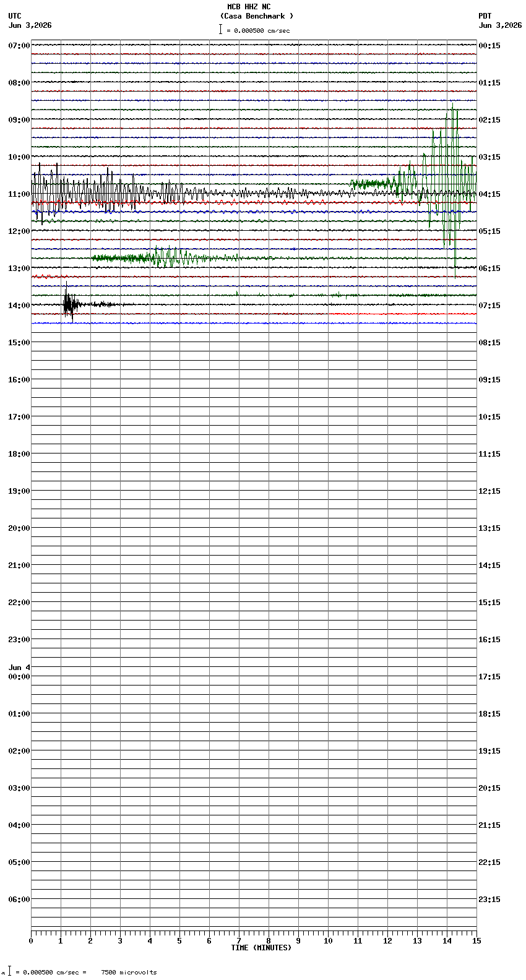Click the '12:15' PDT time label

coord(489,491)
